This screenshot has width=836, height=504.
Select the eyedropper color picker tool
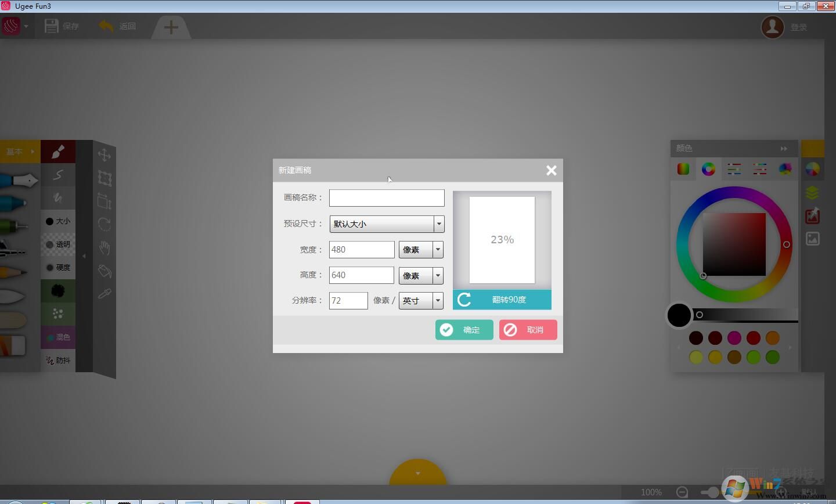105,294
